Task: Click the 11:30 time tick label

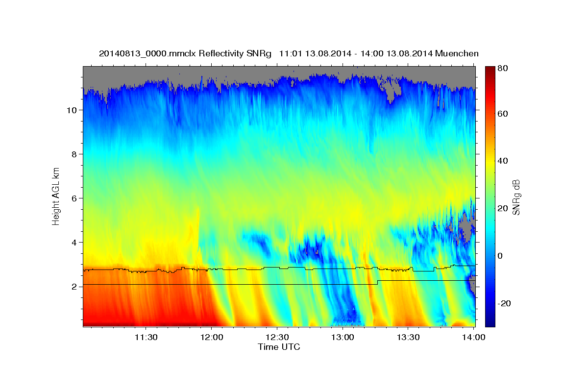Action: tap(146, 337)
